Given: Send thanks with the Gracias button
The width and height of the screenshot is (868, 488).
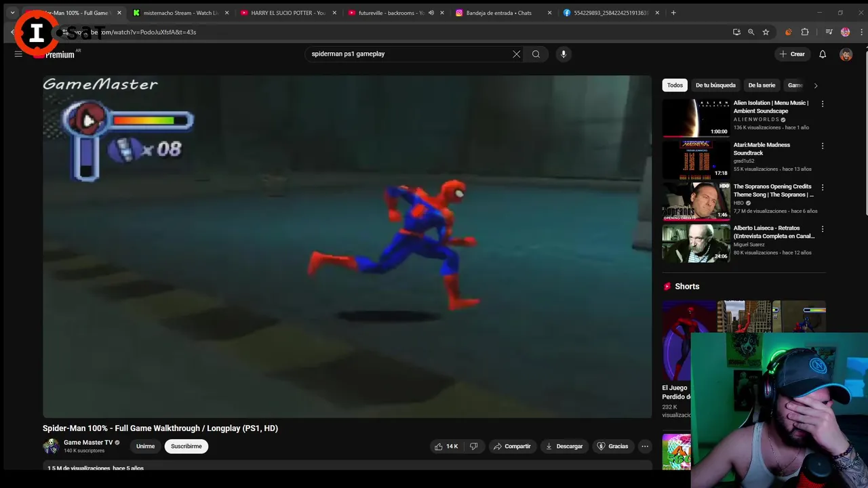Looking at the screenshot, I should point(612,446).
